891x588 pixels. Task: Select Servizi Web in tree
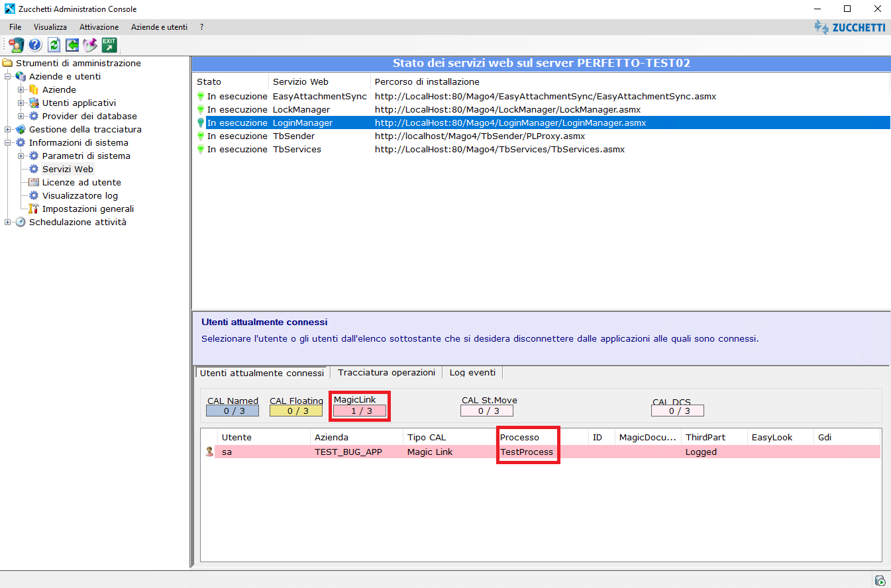[68, 169]
